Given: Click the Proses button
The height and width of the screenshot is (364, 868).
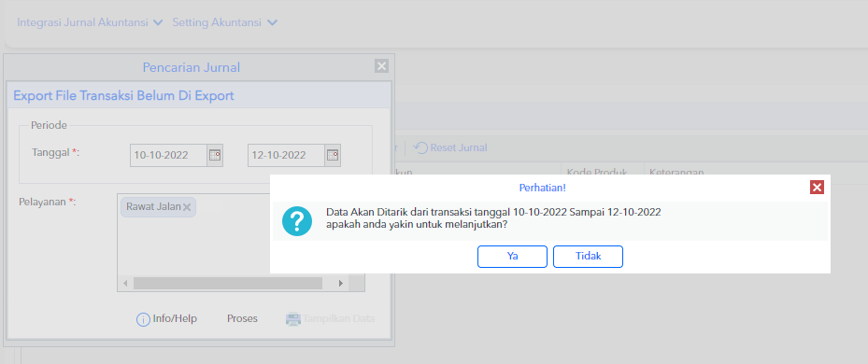Looking at the screenshot, I should 242,319.
